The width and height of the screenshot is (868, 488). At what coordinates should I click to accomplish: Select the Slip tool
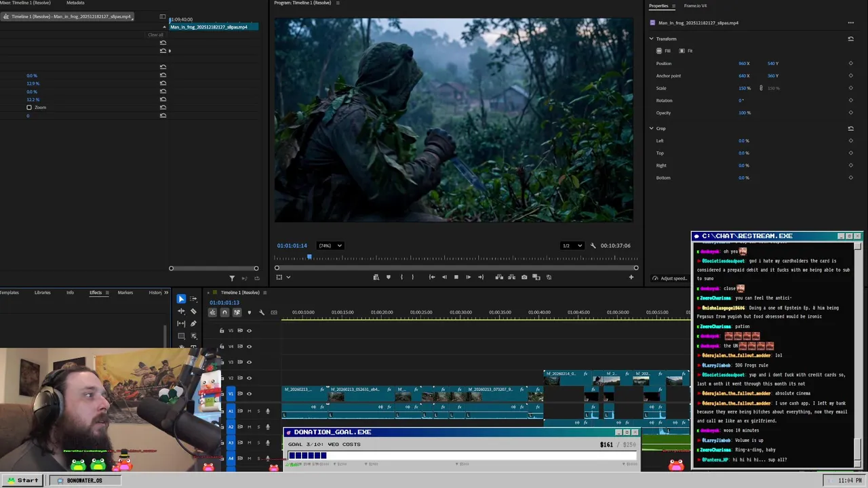click(181, 323)
